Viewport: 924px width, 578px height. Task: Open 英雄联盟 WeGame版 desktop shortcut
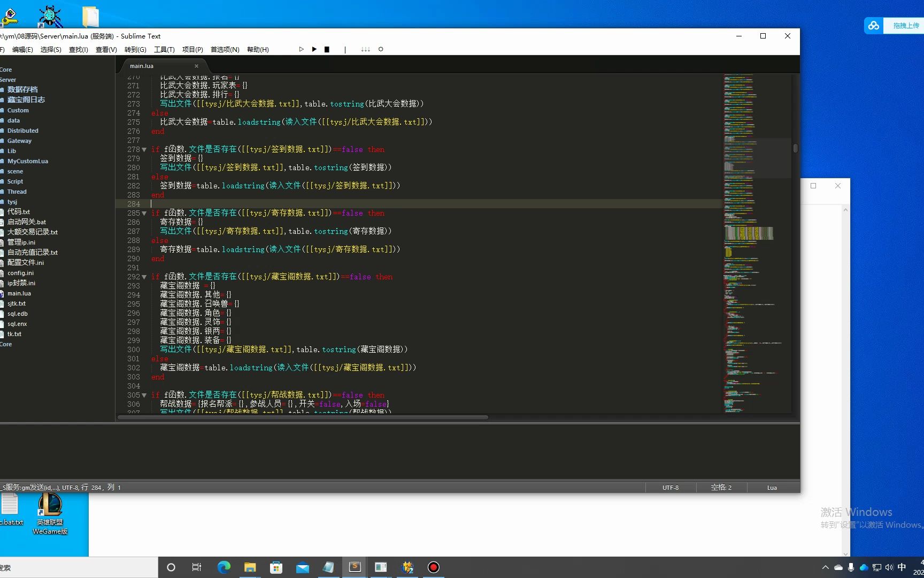[50, 514]
